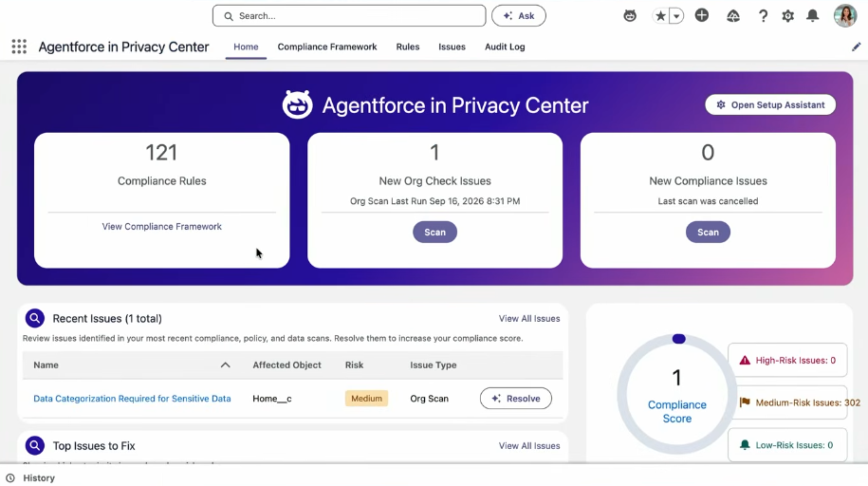The image size is (868, 486).
Task: Click the Ask button
Action: (519, 16)
